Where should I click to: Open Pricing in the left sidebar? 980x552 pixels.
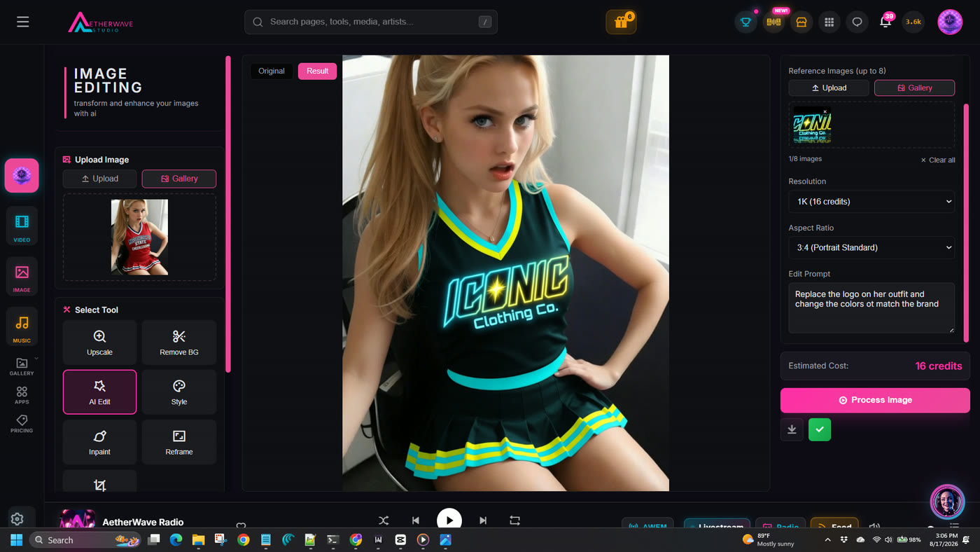[22, 424]
